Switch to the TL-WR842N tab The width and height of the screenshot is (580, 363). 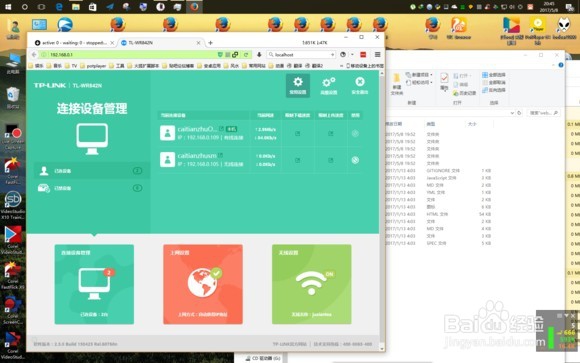[x=161, y=43]
